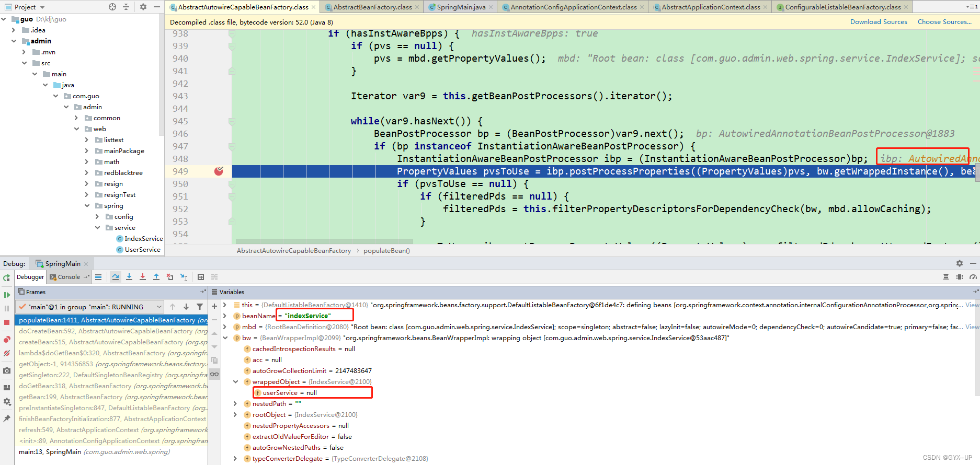Add new watch plus icon

point(214,306)
